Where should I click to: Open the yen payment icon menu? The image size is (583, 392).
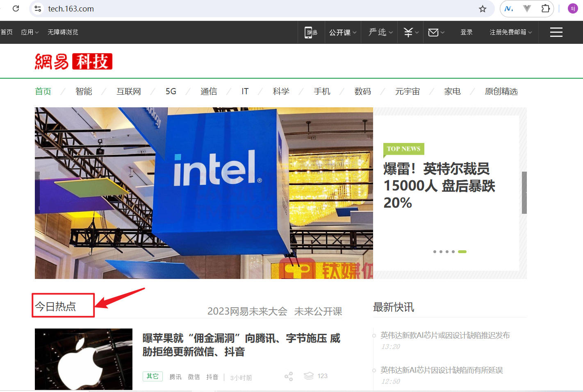click(x=411, y=32)
